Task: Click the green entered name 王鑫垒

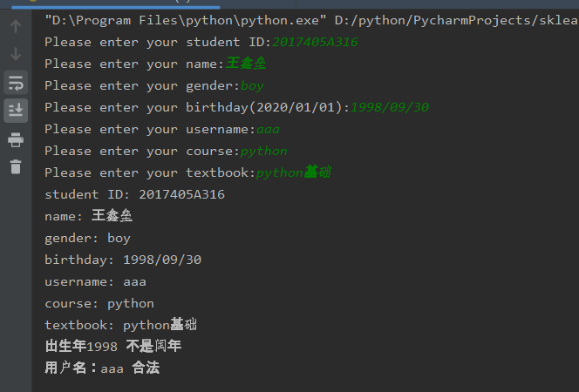Action: pyautogui.click(x=246, y=64)
